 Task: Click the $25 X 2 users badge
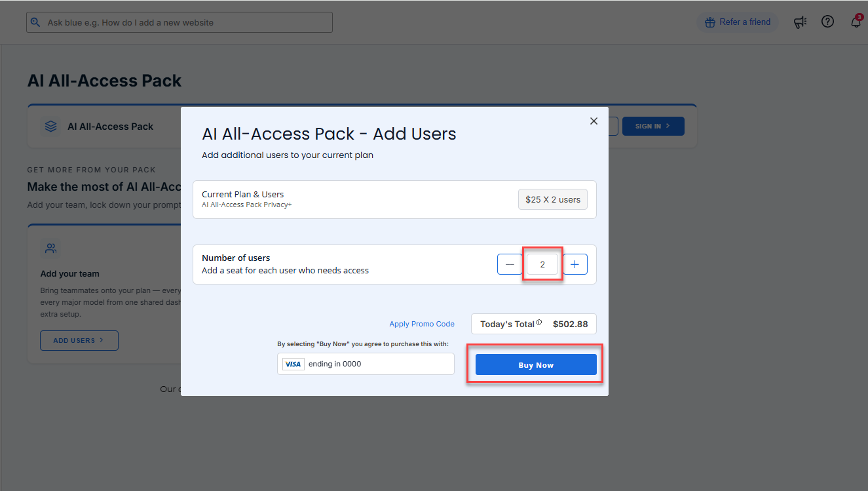[x=553, y=199]
